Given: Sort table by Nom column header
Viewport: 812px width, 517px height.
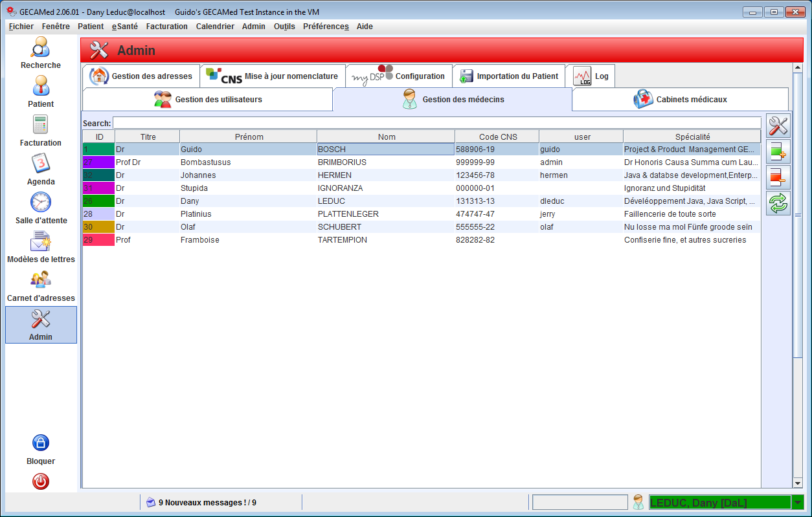Looking at the screenshot, I should [386, 137].
